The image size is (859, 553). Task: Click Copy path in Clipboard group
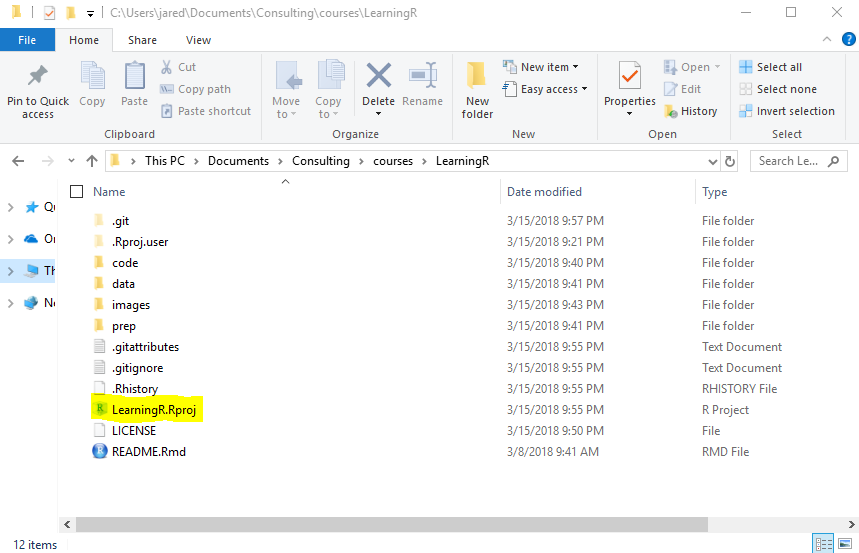196,89
